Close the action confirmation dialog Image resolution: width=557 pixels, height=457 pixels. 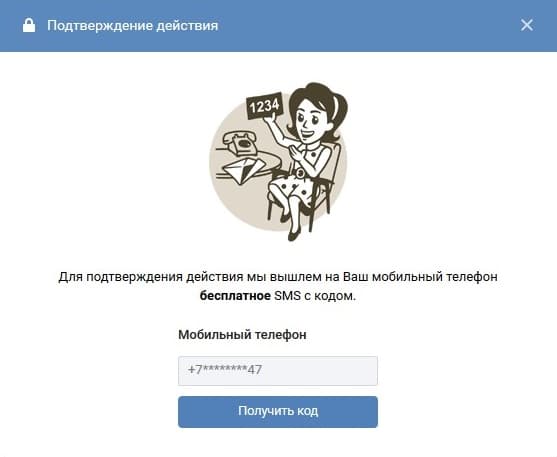tap(526, 25)
